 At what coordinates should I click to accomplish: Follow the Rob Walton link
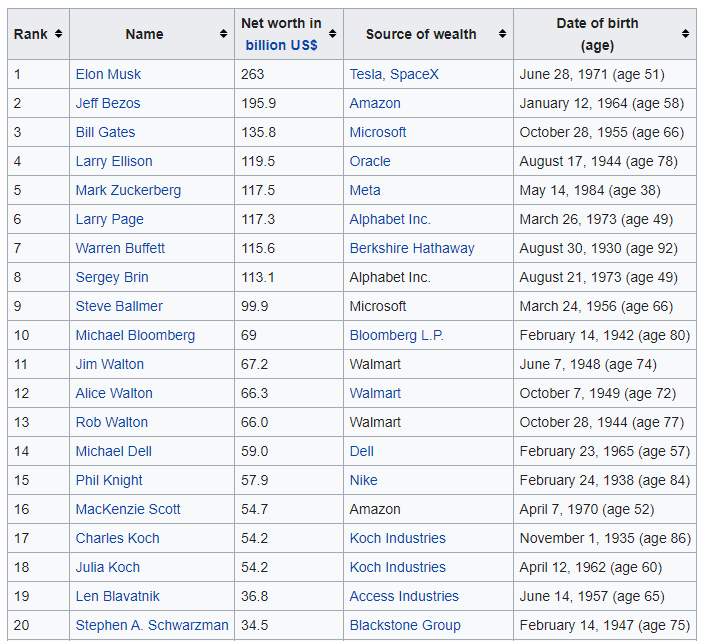(112, 422)
